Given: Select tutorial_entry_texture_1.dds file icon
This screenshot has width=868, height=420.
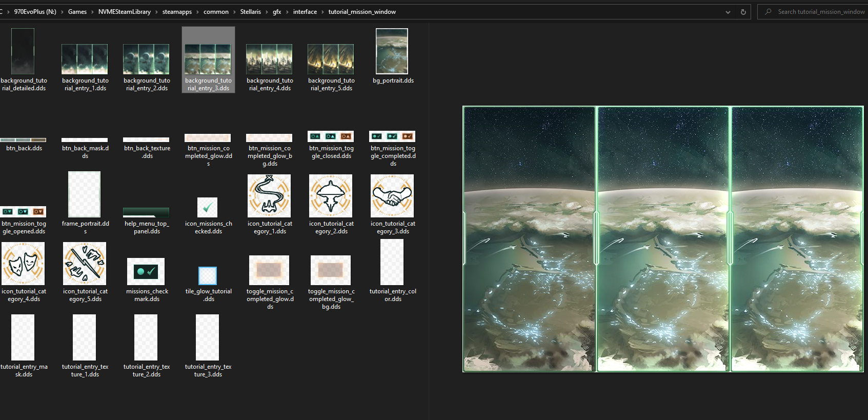Looking at the screenshot, I should coord(85,337).
